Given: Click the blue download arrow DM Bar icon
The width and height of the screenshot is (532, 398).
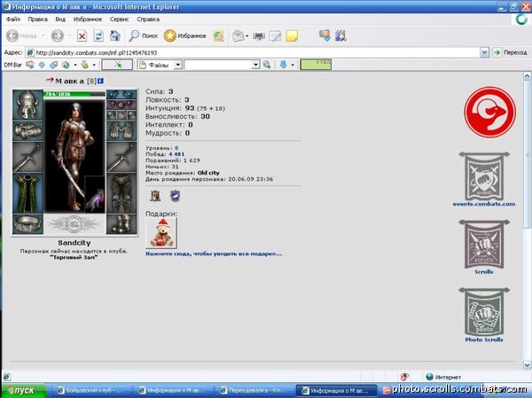Looking at the screenshot, I should click(x=283, y=65).
